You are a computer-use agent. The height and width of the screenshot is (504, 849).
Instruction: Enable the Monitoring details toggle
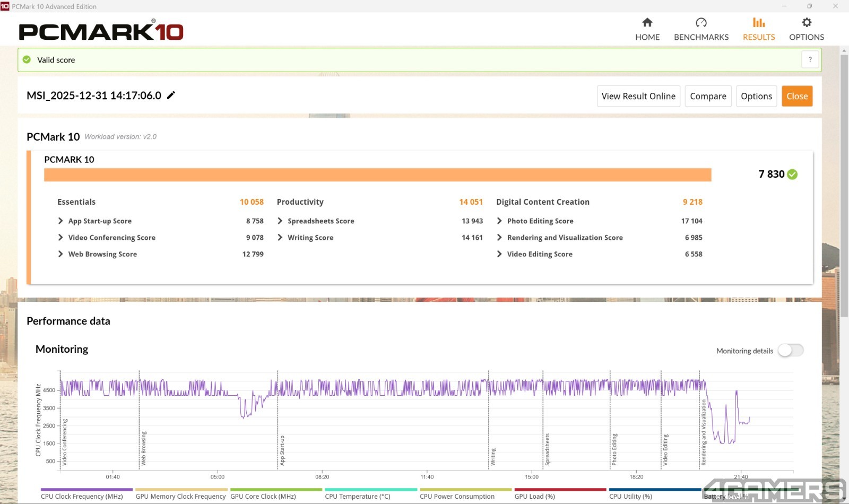[x=790, y=351]
